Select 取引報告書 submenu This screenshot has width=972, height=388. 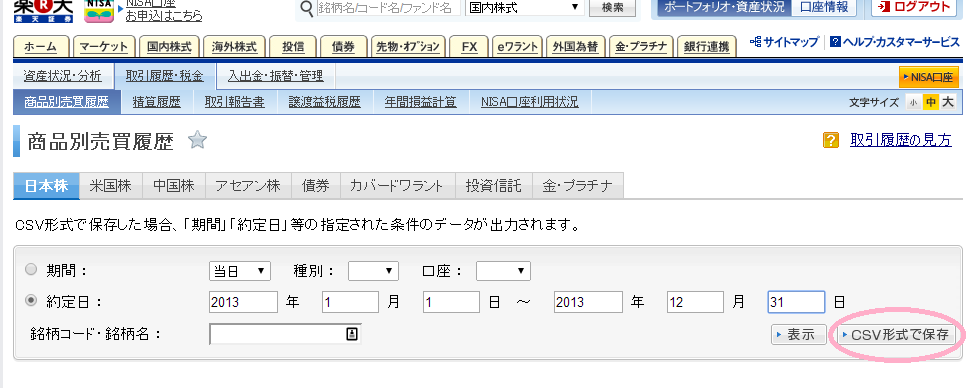[x=234, y=102]
